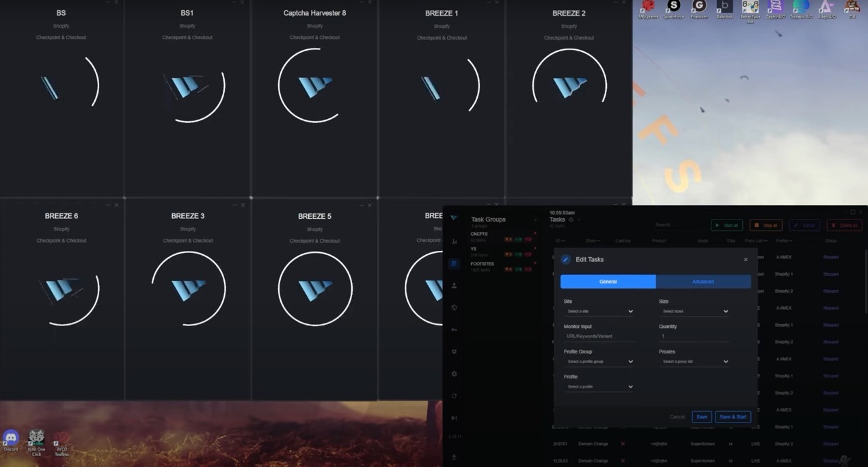This screenshot has height=467, width=868.
Task: Open the profiles person icon in the sidebar
Action: coord(454,286)
